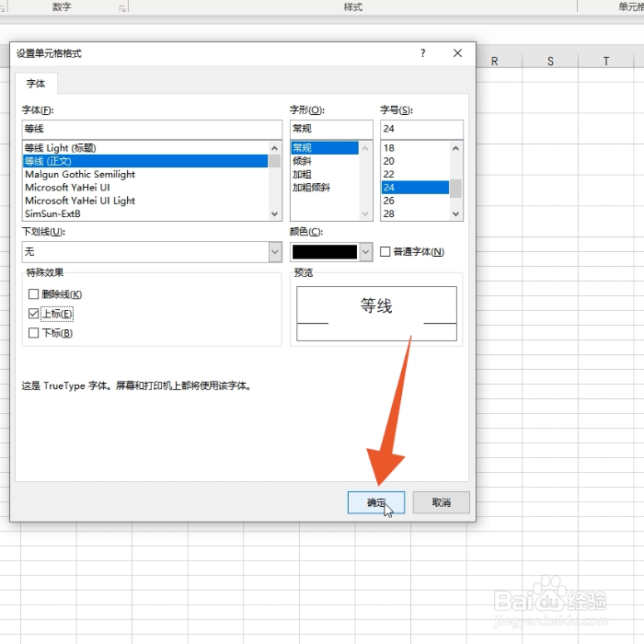The image size is (644, 644).
Task: Select font size 28
Action: click(415, 213)
